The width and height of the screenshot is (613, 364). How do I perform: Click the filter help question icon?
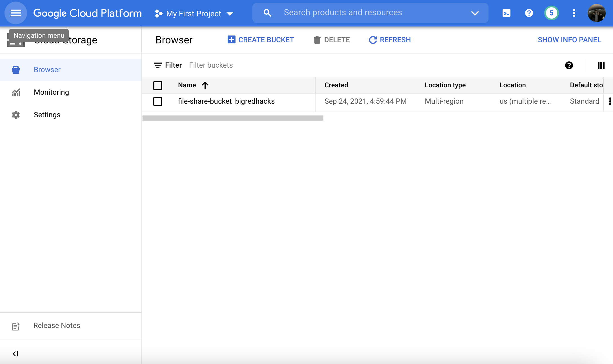tap(569, 65)
